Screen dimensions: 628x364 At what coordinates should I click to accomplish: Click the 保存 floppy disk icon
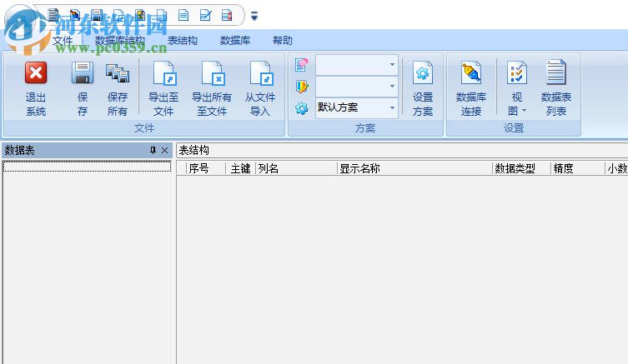click(x=83, y=72)
